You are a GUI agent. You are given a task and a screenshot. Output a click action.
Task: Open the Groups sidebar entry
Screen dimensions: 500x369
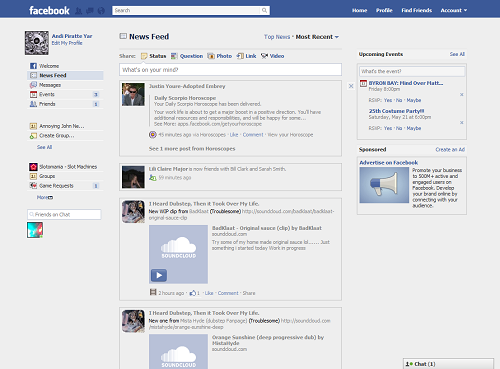[x=65, y=176]
